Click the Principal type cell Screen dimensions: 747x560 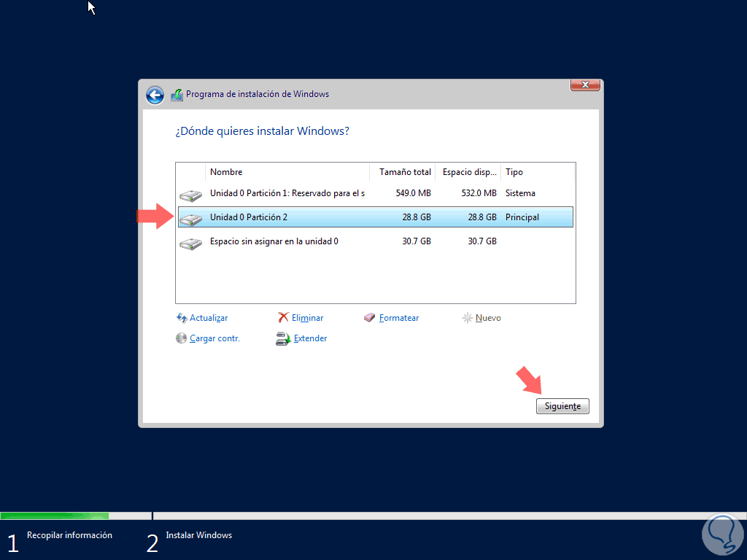pyautogui.click(x=522, y=217)
